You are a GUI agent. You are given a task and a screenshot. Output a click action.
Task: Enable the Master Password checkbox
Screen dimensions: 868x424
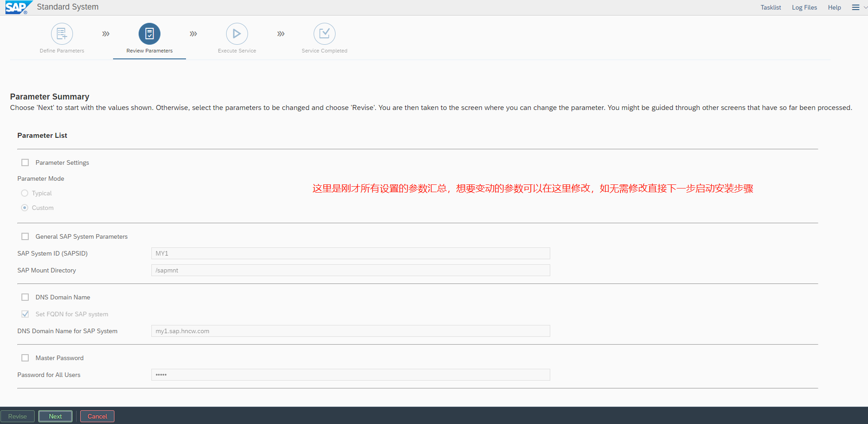coord(25,358)
